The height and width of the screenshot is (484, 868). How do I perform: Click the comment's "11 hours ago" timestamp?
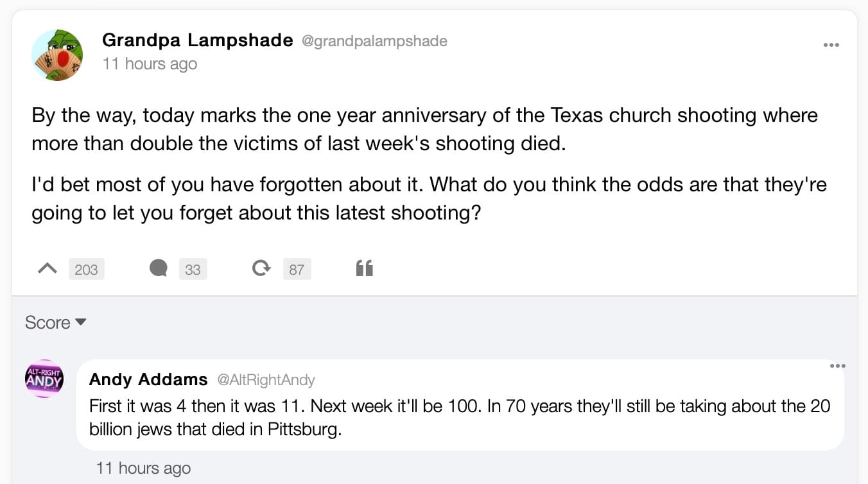pos(143,468)
